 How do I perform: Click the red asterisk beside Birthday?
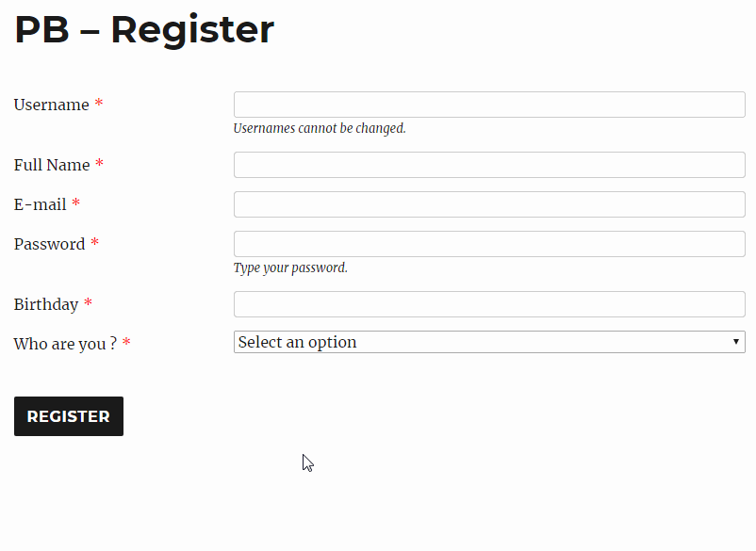point(88,303)
